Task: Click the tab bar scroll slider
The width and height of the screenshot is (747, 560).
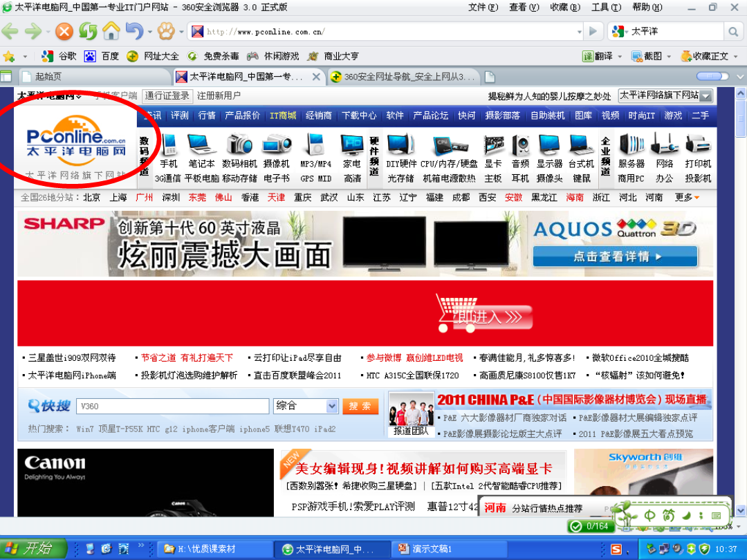Action: click(712, 76)
